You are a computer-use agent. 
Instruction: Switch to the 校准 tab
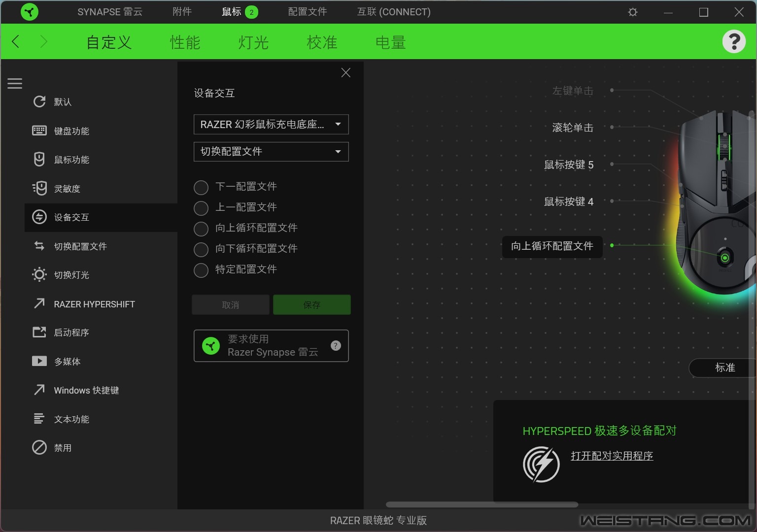(322, 42)
